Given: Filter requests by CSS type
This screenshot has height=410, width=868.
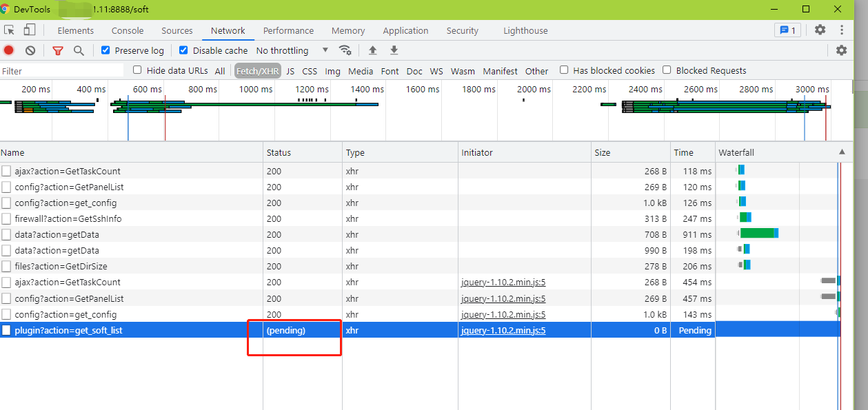Looking at the screenshot, I should pos(310,71).
